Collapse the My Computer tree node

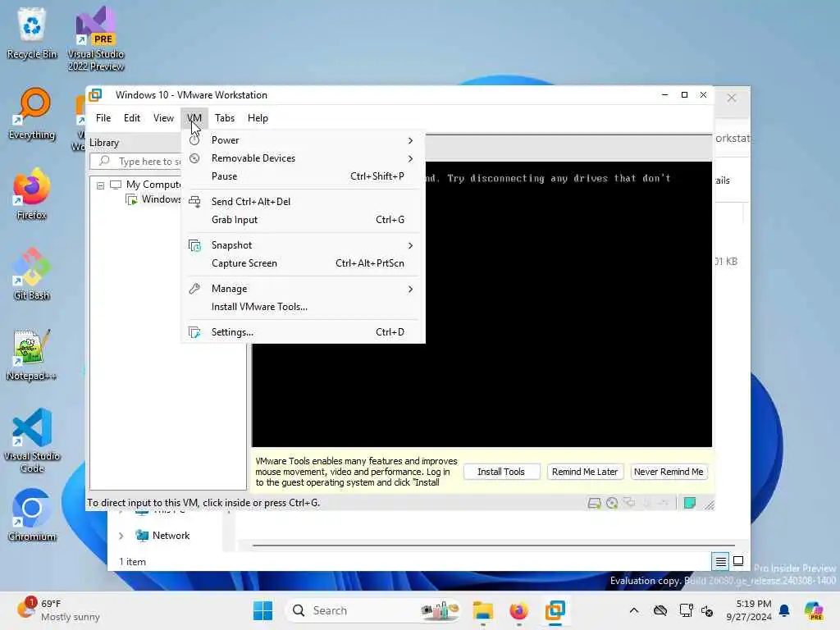[x=100, y=185]
